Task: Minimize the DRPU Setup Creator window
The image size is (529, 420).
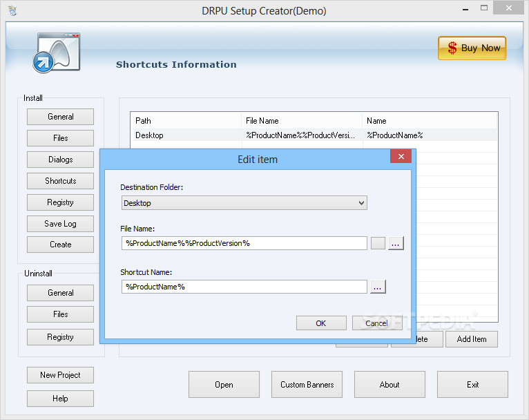Action: pyautogui.click(x=465, y=8)
